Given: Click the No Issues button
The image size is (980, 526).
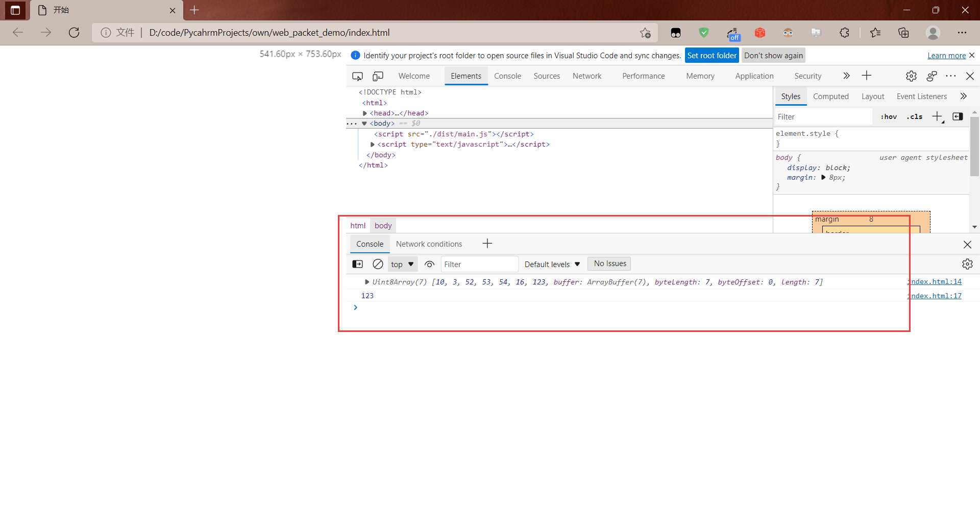Looking at the screenshot, I should pos(610,264).
